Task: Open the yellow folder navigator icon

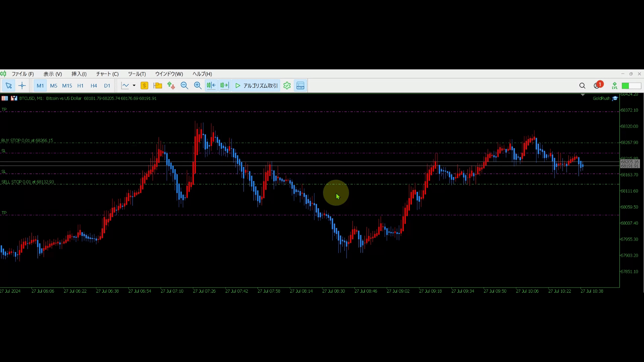Action: tap(158, 86)
